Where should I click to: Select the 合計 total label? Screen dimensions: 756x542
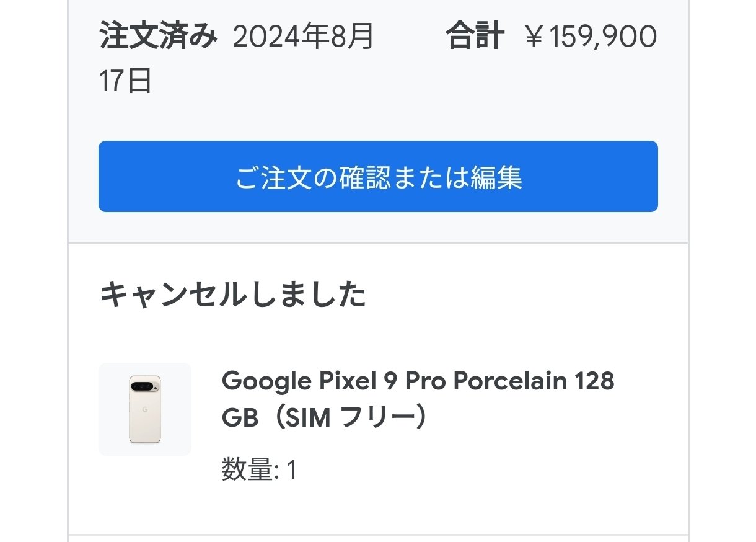[475, 37]
